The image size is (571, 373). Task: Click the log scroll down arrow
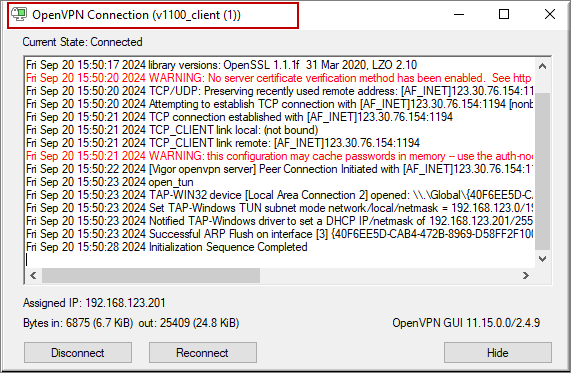pos(542,259)
